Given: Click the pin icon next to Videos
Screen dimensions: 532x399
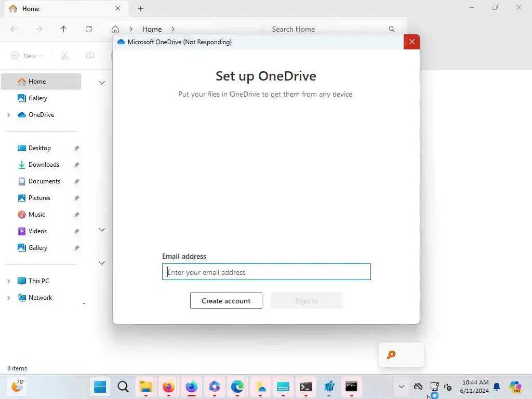Looking at the screenshot, I should [x=77, y=231].
